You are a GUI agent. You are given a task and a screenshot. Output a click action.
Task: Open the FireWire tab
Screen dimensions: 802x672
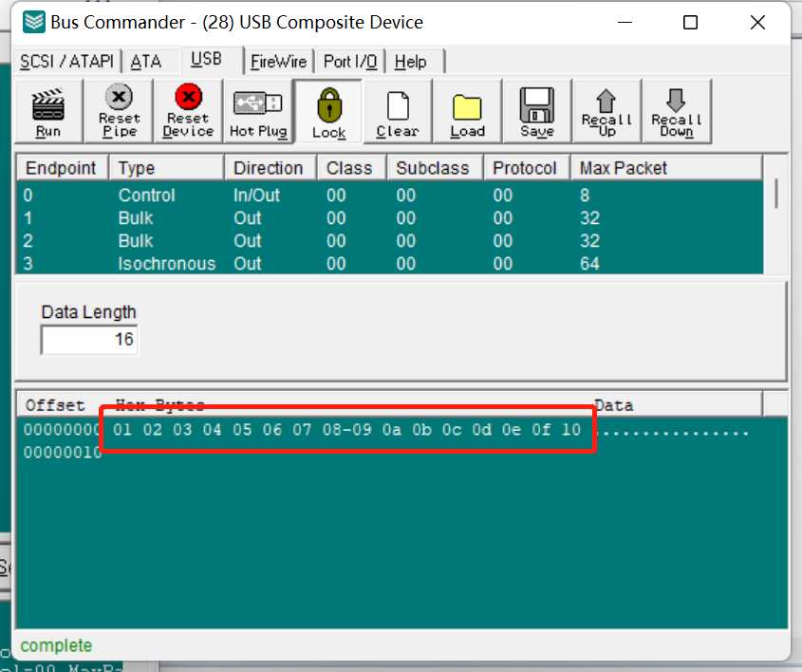279,62
